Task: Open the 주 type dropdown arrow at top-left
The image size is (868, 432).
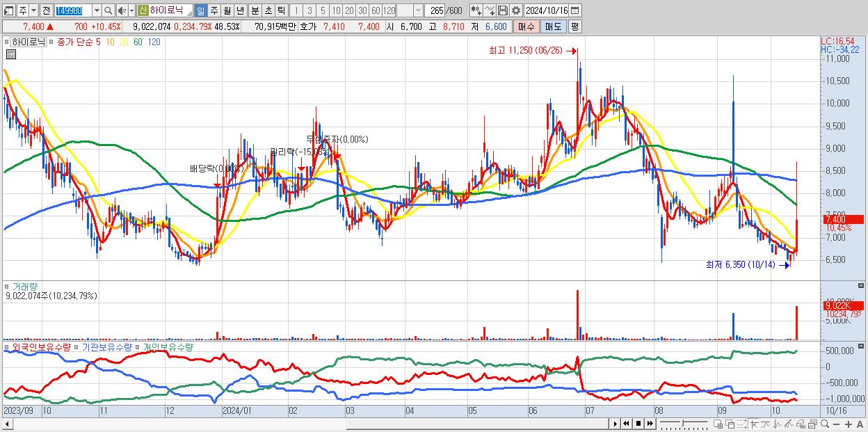Action: click(x=34, y=10)
